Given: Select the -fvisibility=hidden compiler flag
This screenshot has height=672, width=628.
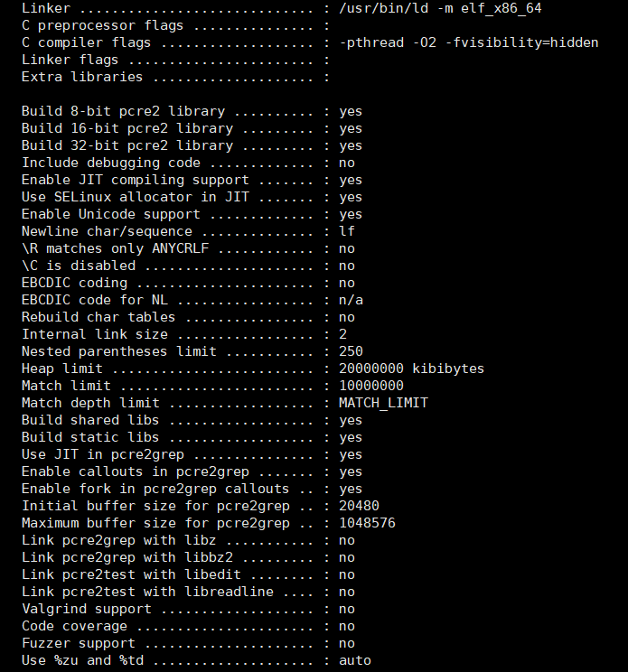Looking at the screenshot, I should coord(521,42).
